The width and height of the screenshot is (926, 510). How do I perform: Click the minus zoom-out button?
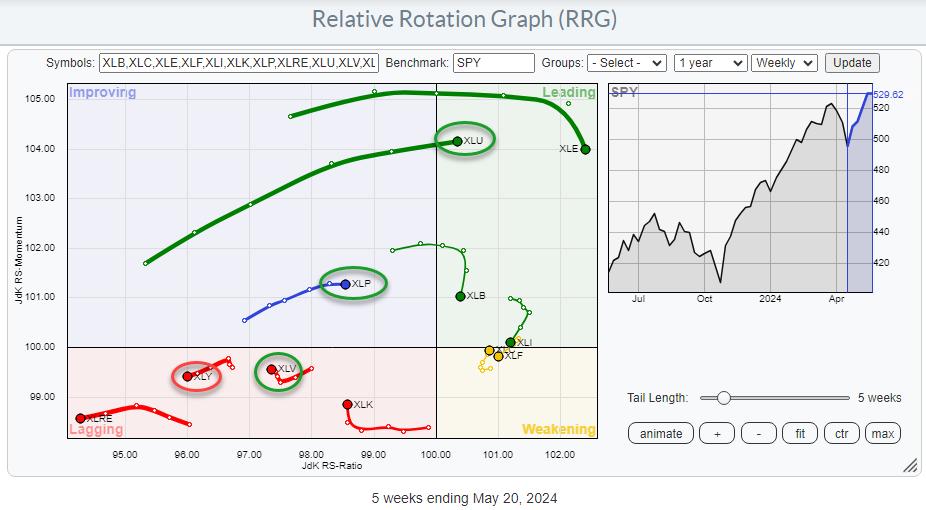760,433
